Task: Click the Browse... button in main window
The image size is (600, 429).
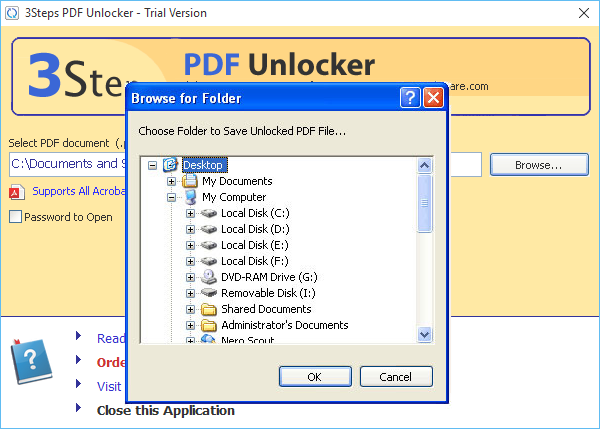Action: [539, 165]
